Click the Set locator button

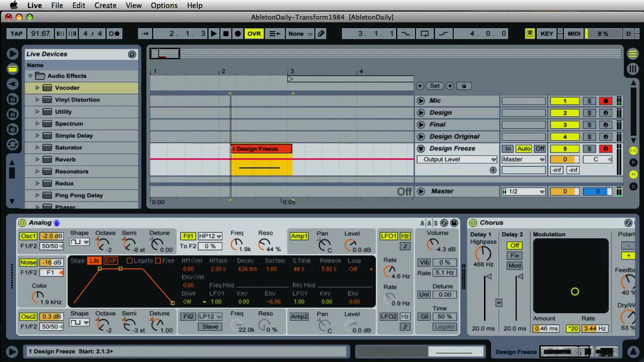435,86
